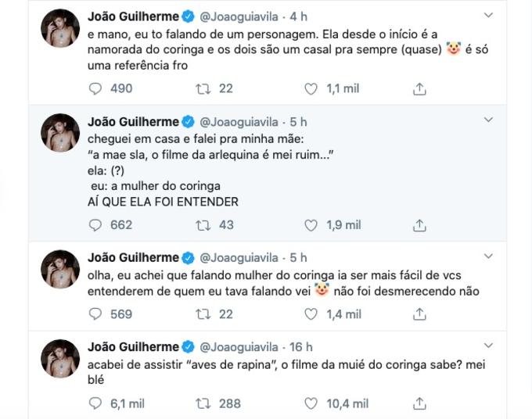Share the 'cheguei em casa' tweet
Image resolution: width=532 pixels, height=419 pixels.
[419, 225]
